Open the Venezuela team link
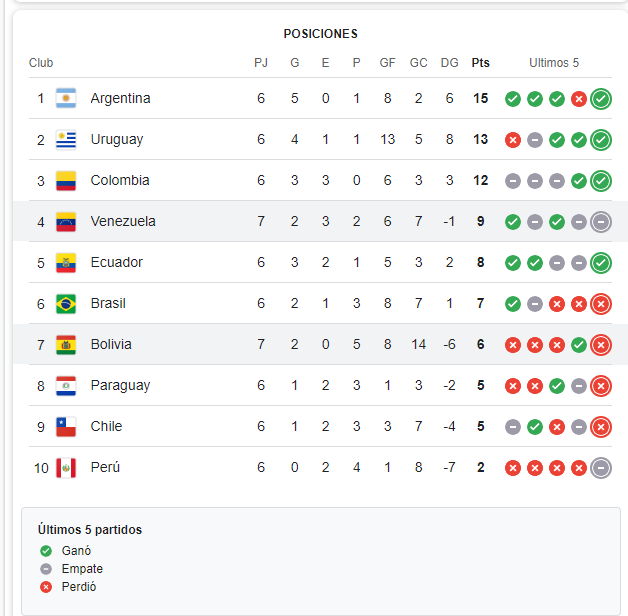This screenshot has width=628, height=616. click(123, 221)
